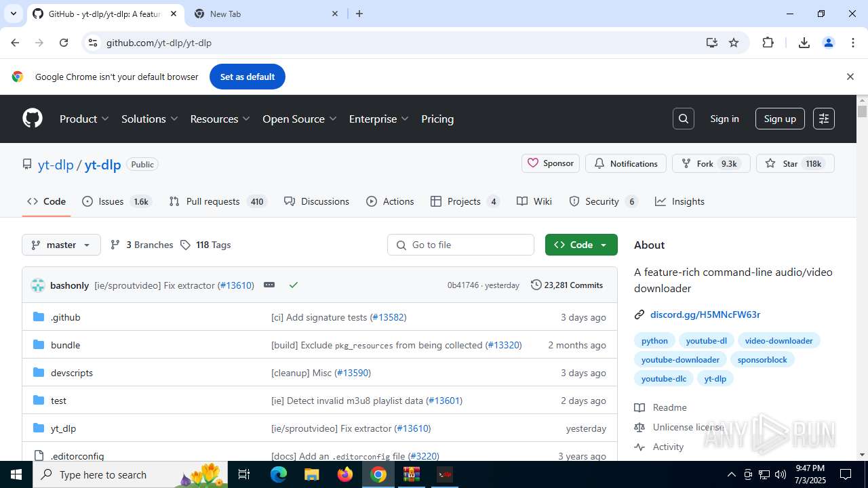Click the .github folder icon
The width and height of the screenshot is (868, 488).
[x=39, y=317]
